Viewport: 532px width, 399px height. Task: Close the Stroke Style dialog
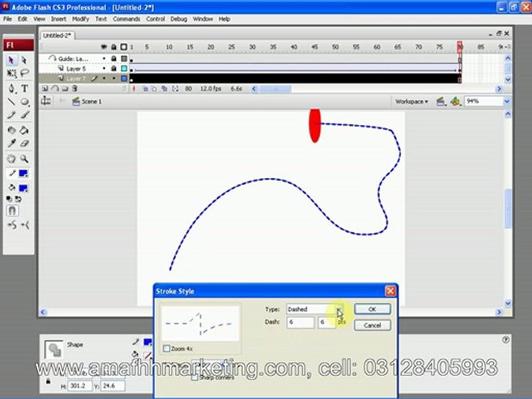(390, 291)
